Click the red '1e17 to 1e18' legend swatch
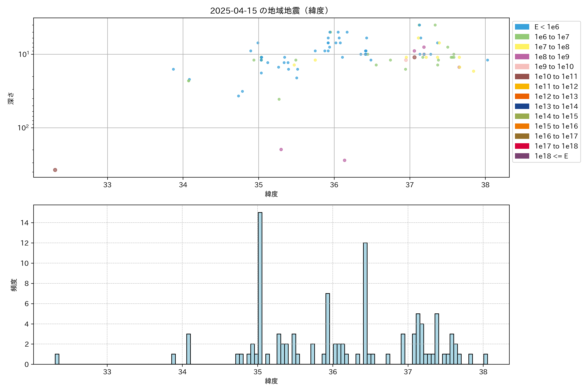The image size is (588, 392). click(x=522, y=146)
